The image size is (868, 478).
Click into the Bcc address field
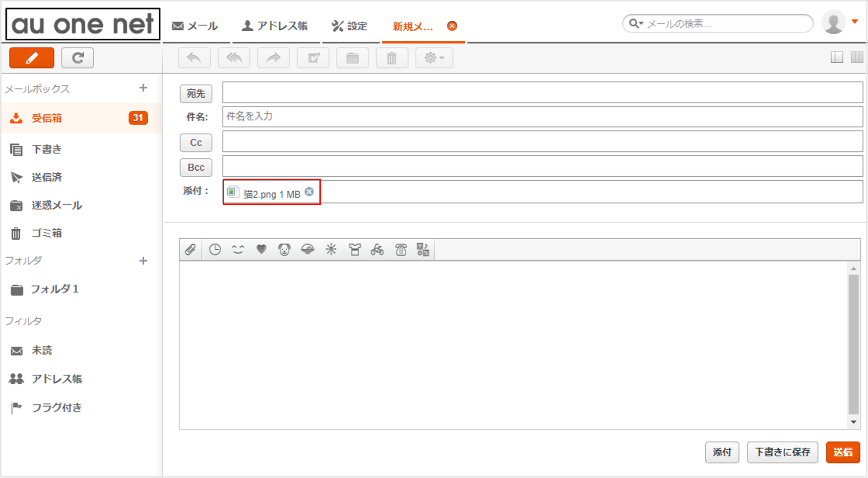(x=543, y=166)
